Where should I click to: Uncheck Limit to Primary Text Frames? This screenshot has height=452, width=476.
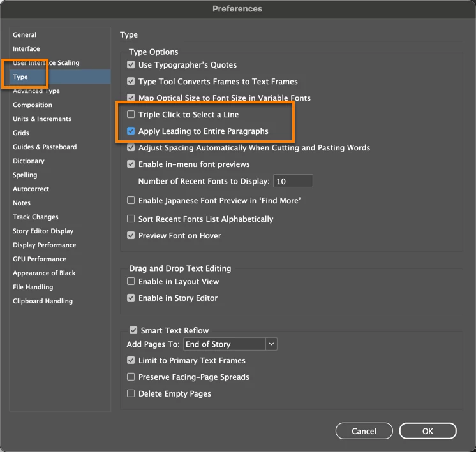pos(131,360)
